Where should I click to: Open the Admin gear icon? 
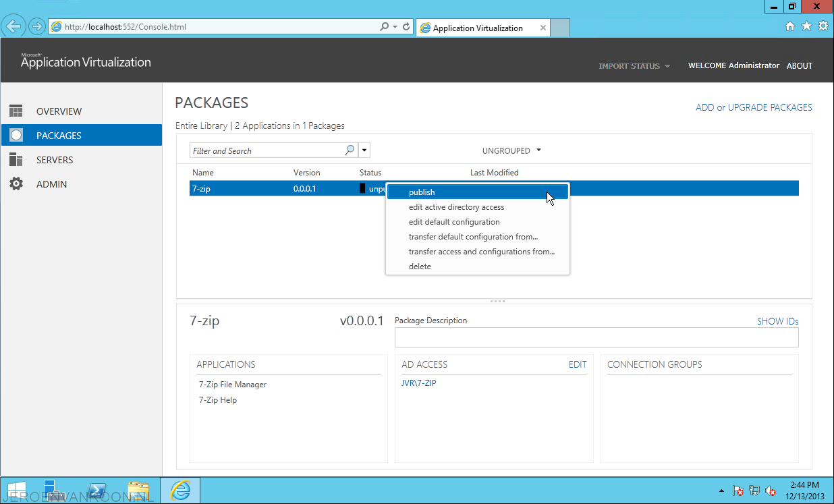(16, 184)
